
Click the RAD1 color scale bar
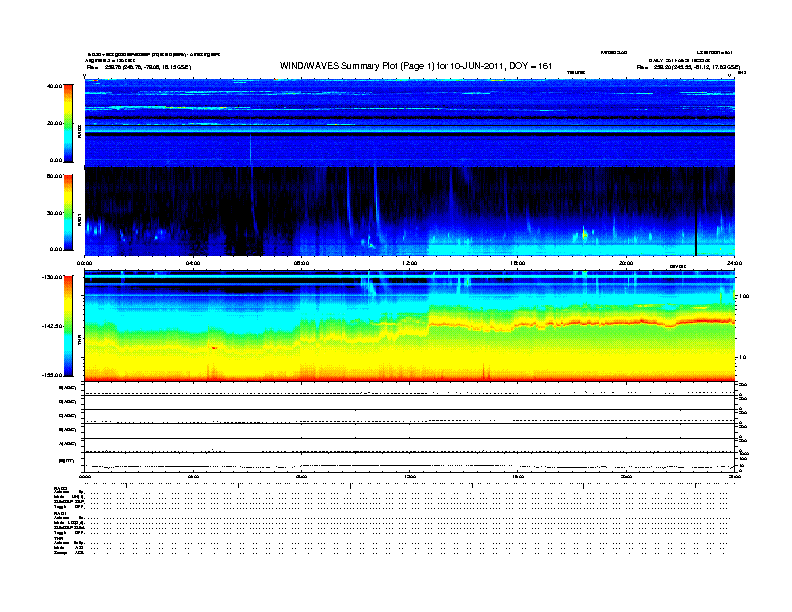pos(68,213)
